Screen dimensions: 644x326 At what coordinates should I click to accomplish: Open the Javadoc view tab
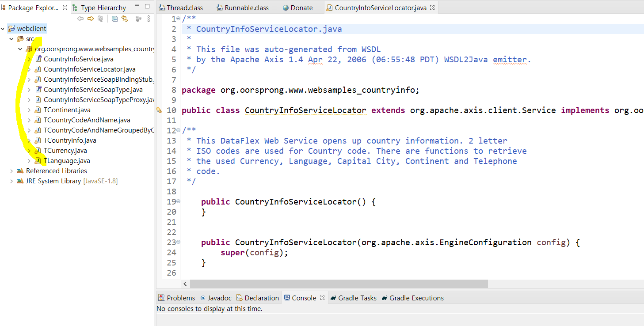pos(216,298)
